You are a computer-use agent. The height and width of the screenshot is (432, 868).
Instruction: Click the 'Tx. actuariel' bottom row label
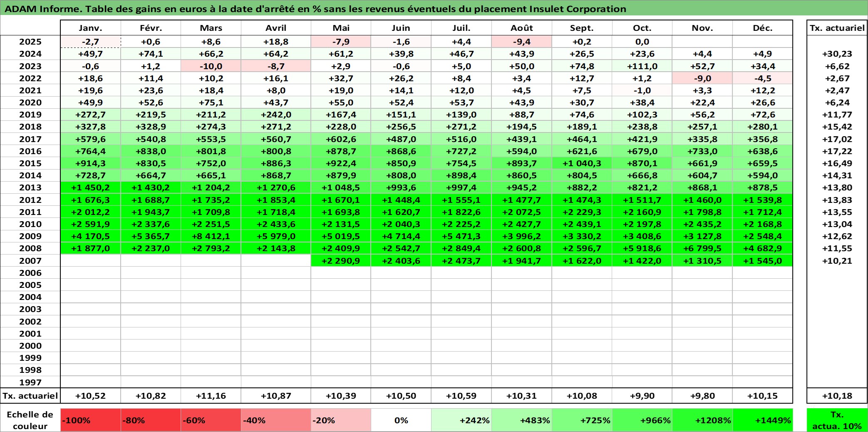point(30,396)
